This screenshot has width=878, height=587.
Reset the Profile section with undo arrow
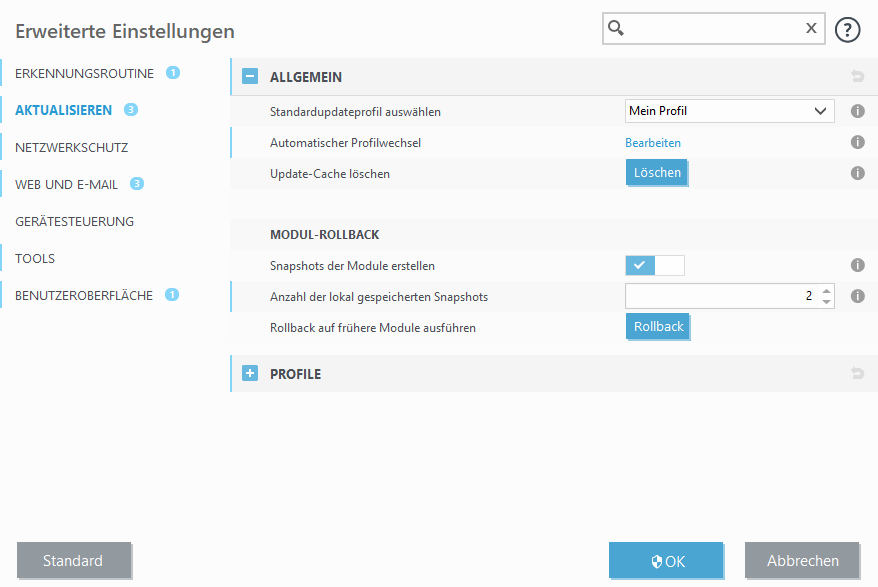click(x=857, y=374)
